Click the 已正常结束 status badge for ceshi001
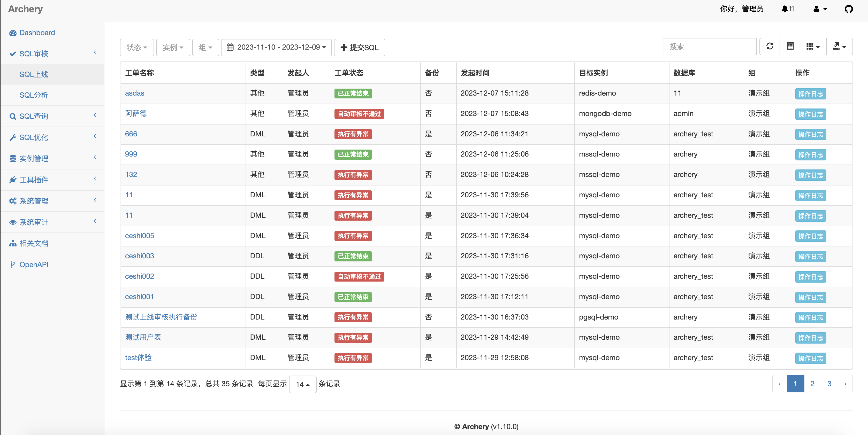 click(353, 297)
